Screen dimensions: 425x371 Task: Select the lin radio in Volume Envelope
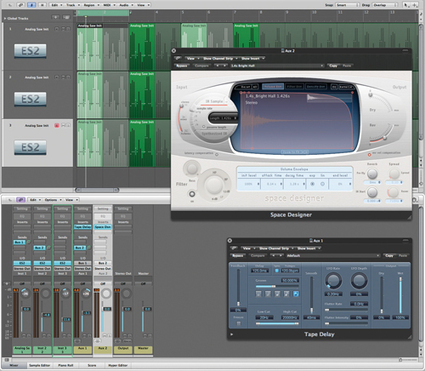coord(322,184)
